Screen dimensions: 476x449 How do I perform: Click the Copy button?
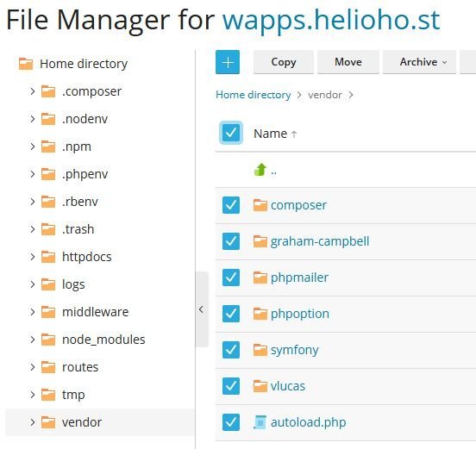(x=284, y=62)
